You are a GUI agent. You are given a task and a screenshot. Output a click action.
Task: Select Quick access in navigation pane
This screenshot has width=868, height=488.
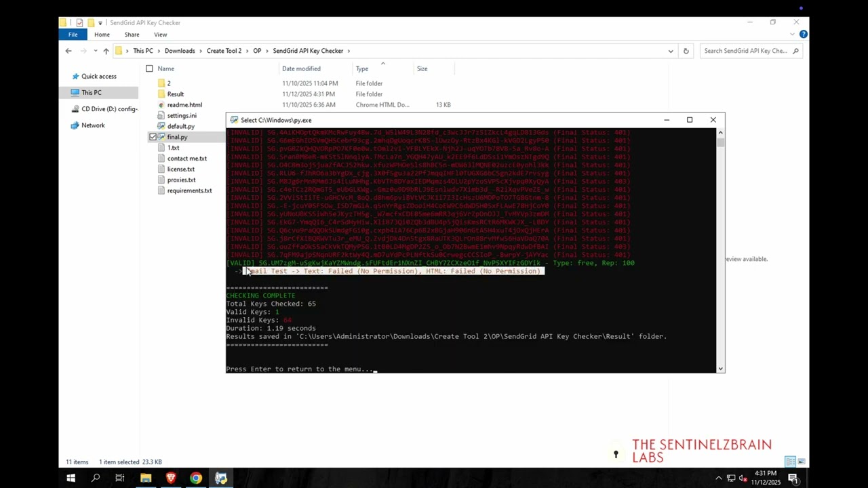[99, 77]
